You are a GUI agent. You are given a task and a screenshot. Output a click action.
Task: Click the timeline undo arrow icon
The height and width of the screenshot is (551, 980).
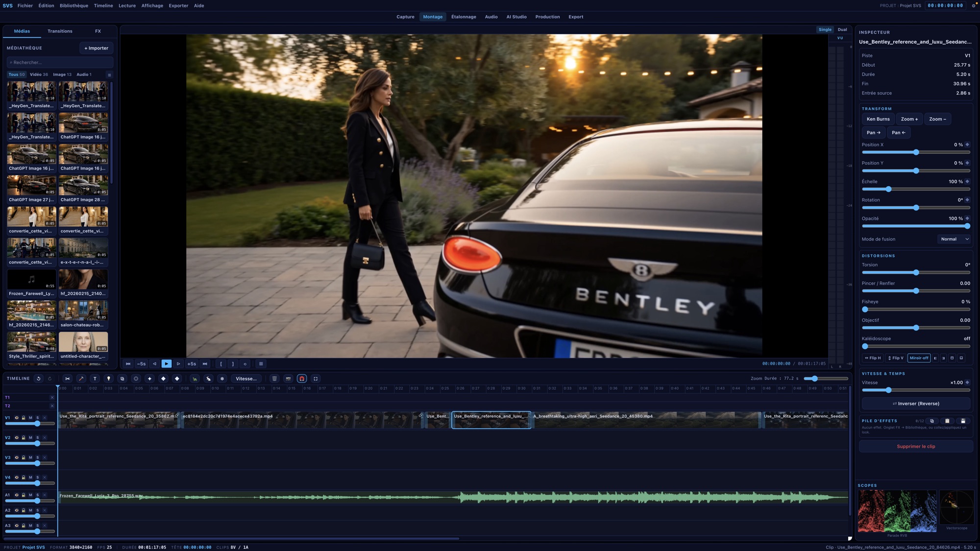(x=38, y=379)
